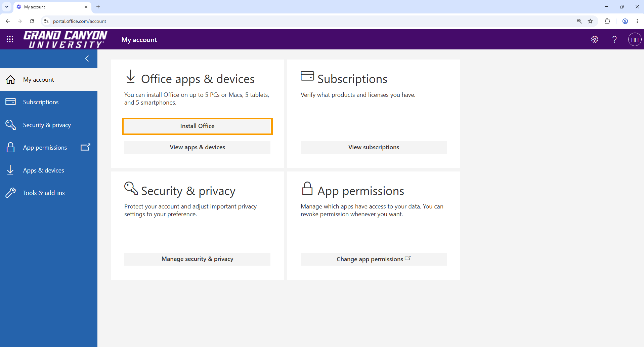
Task: Open the settings gear icon
Action: click(595, 39)
